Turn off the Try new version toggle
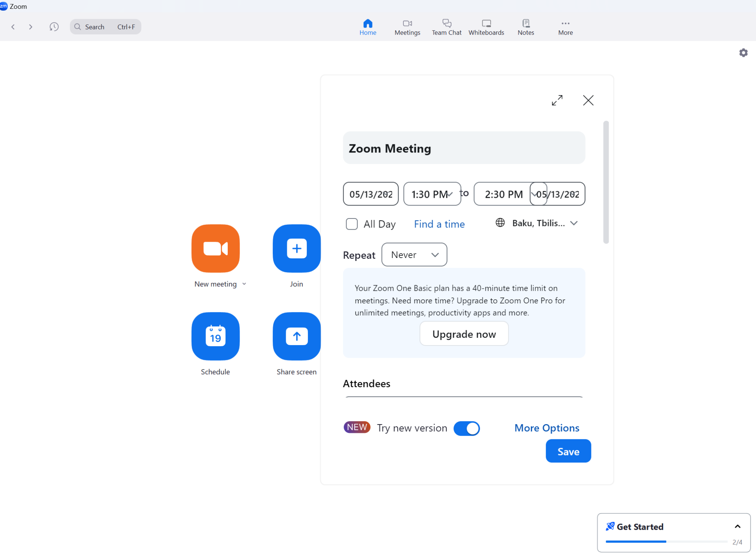 tap(466, 428)
